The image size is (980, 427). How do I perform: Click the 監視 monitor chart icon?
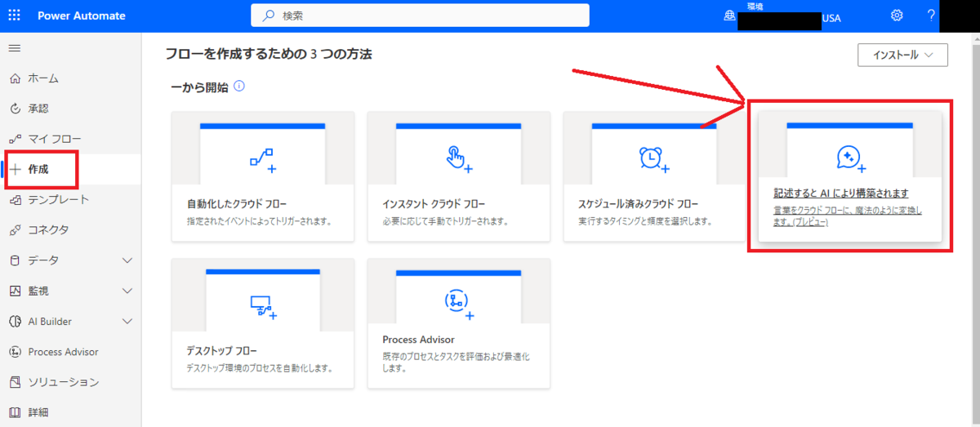click(x=15, y=291)
